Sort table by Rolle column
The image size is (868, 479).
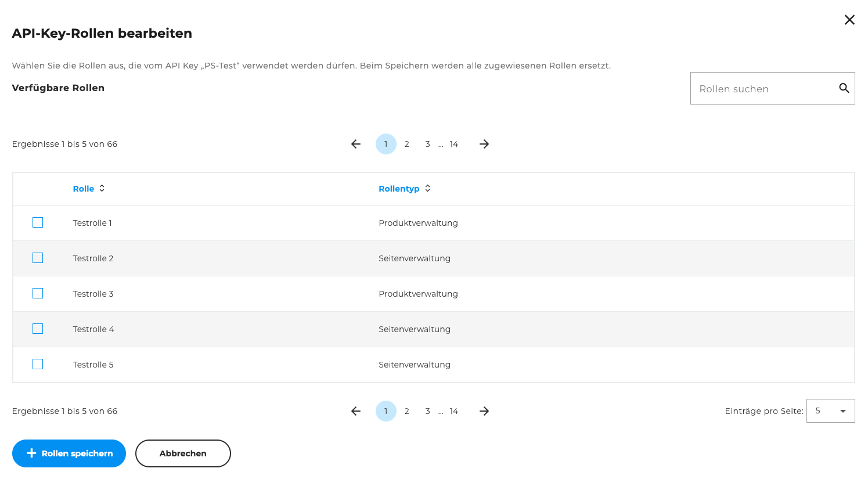coord(102,188)
